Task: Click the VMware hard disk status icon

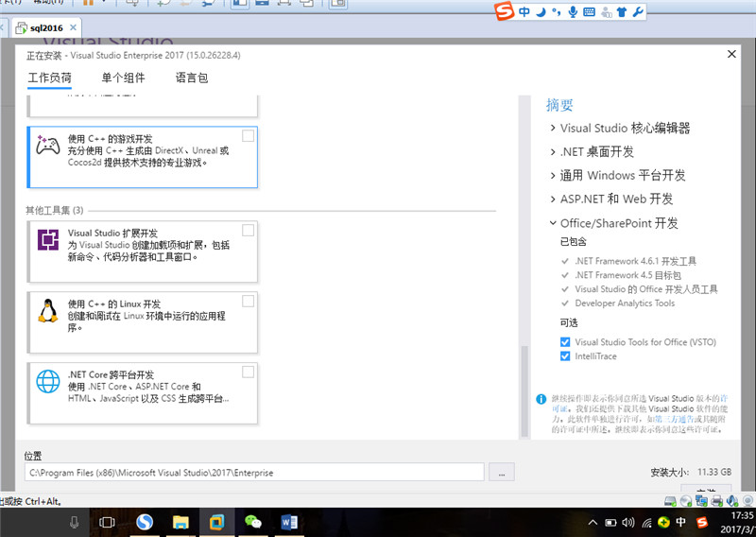Action: 670,501
